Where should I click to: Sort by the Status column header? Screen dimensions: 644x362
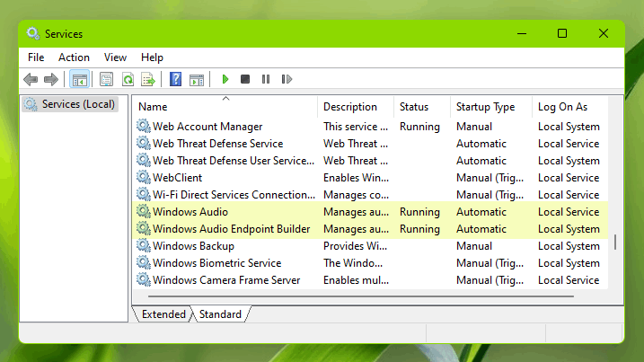[422, 107]
